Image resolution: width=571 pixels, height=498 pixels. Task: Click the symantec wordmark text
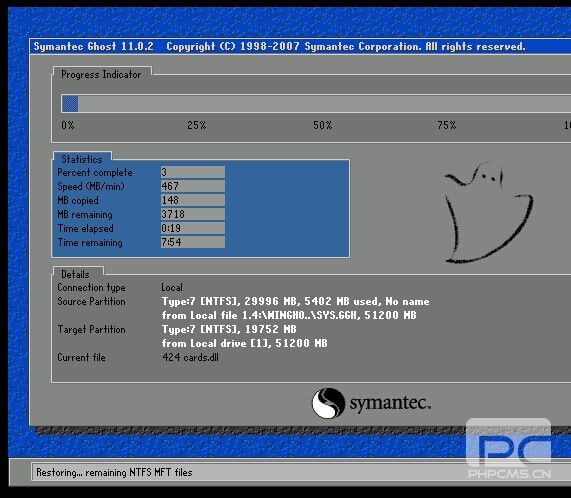coord(390,403)
